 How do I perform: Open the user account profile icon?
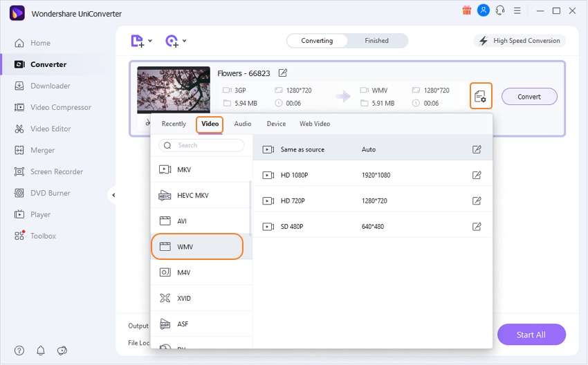coord(484,10)
